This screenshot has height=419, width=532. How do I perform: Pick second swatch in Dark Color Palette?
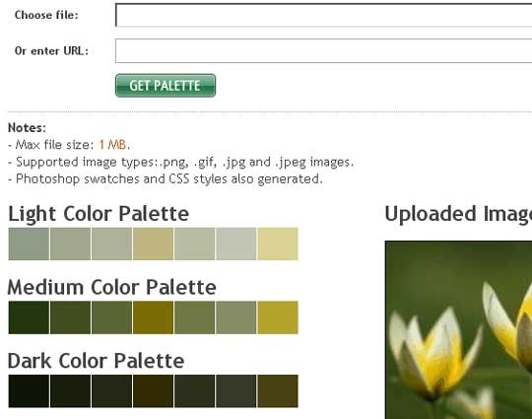pyautogui.click(x=70, y=391)
